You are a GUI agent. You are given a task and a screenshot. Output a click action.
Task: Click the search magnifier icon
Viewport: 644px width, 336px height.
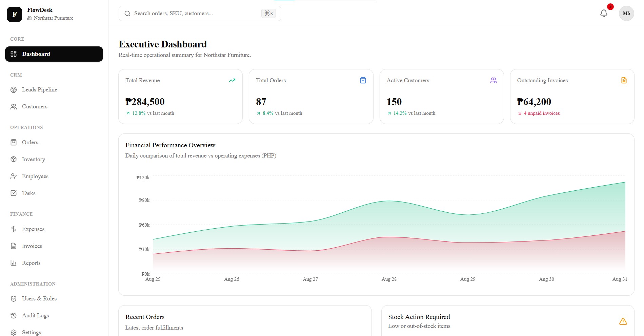(127, 14)
